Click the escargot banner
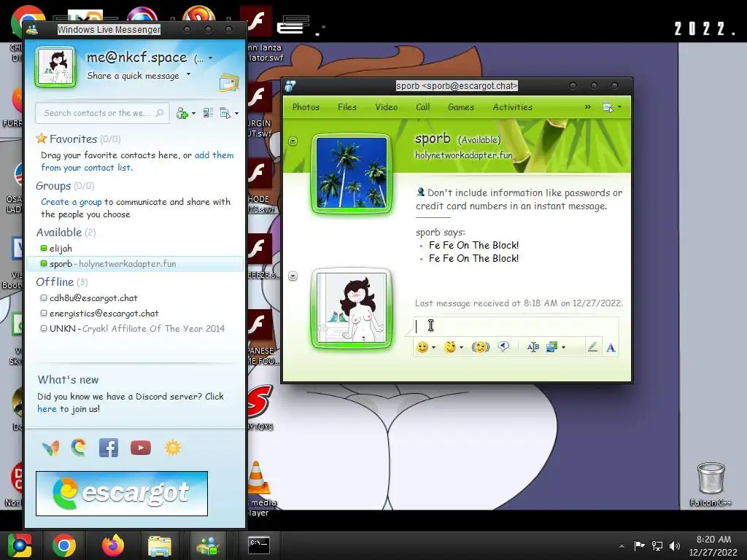 [122, 494]
